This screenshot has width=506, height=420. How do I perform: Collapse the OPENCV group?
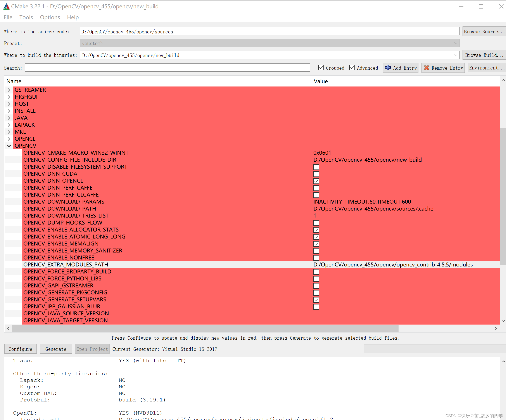coord(9,146)
